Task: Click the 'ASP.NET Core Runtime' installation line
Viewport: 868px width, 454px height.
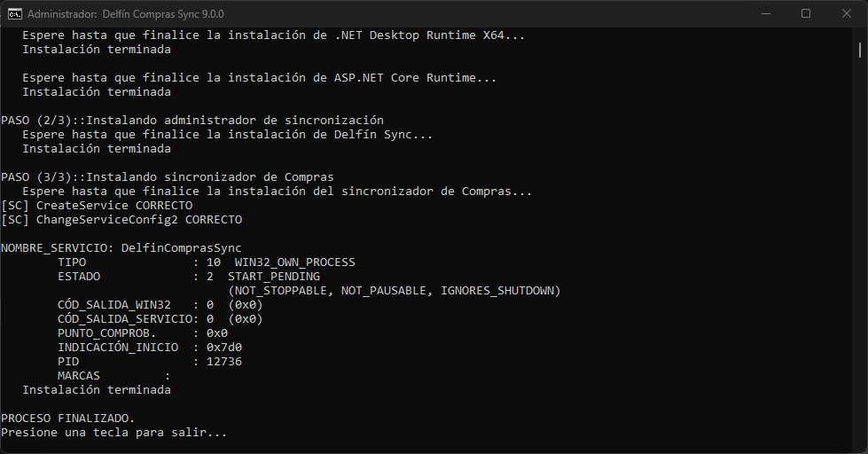Action: (x=259, y=77)
